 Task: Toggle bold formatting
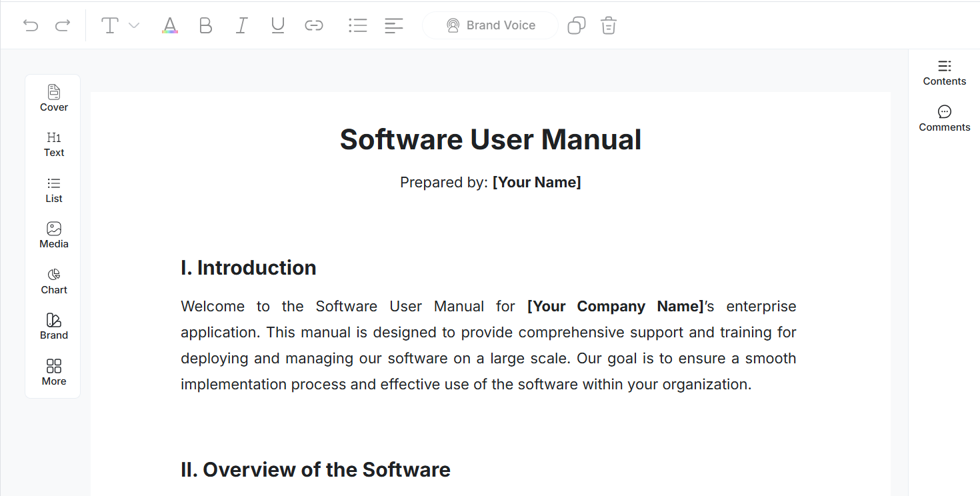pyautogui.click(x=205, y=25)
